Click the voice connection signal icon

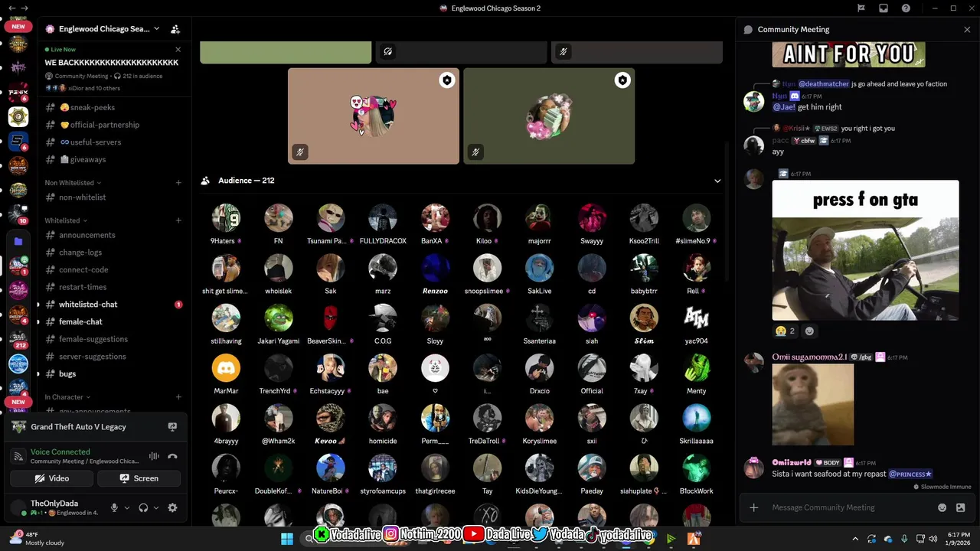[18, 457]
